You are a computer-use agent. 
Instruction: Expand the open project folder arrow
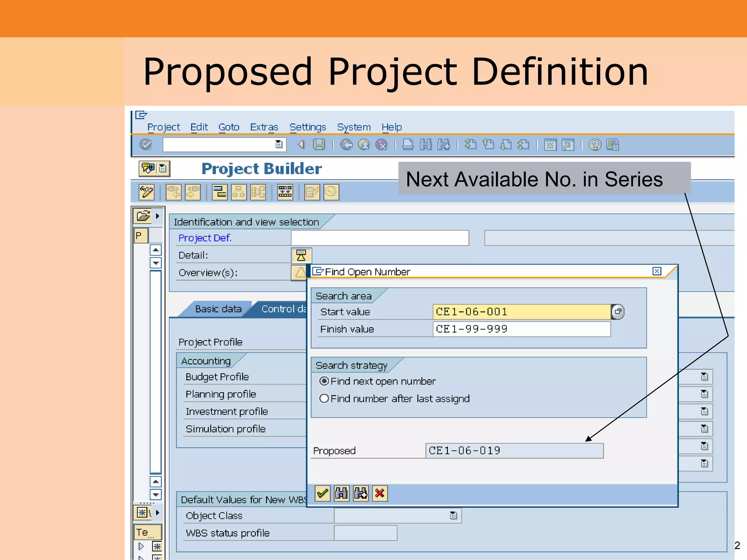click(x=158, y=216)
